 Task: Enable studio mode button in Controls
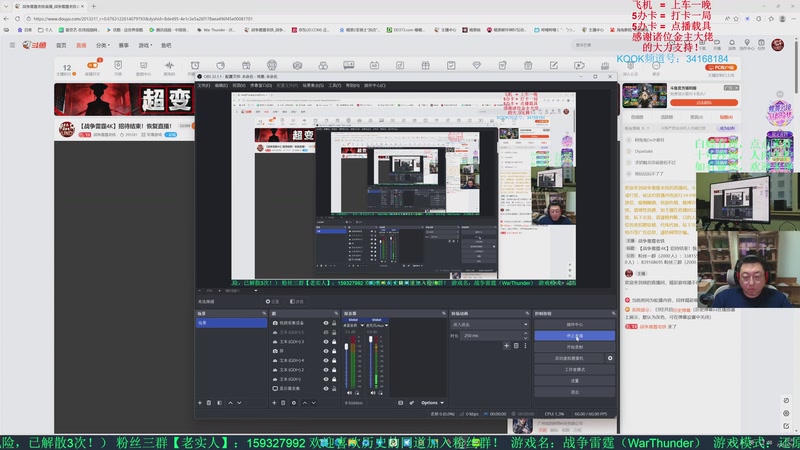pyautogui.click(x=574, y=369)
